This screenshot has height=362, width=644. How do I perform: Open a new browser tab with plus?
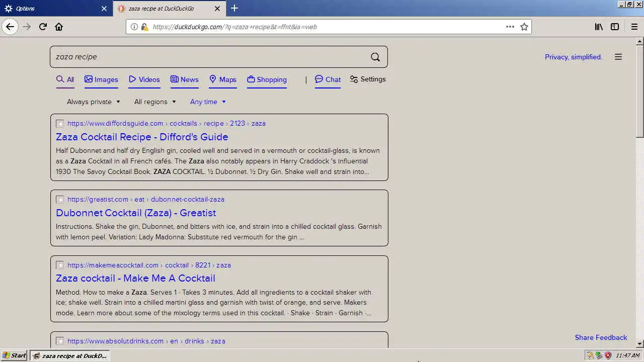[x=234, y=8]
